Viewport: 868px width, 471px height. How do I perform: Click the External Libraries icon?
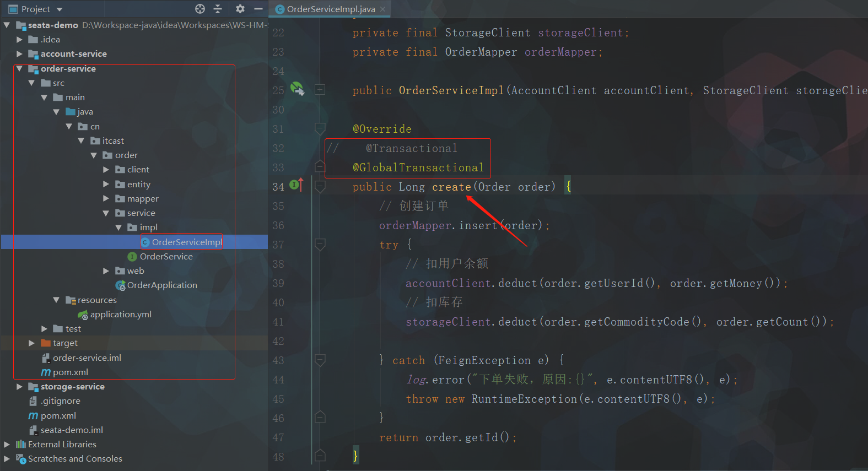21,445
